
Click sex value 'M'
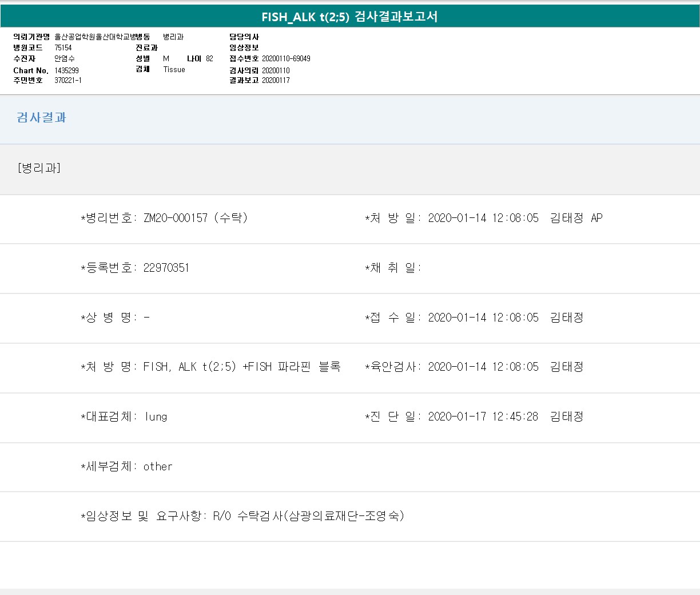(166, 58)
